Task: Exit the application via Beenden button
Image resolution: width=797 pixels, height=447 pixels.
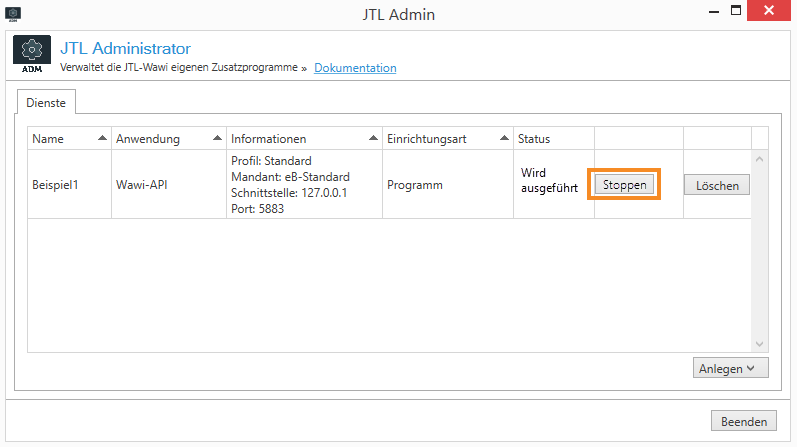Action: [743, 421]
